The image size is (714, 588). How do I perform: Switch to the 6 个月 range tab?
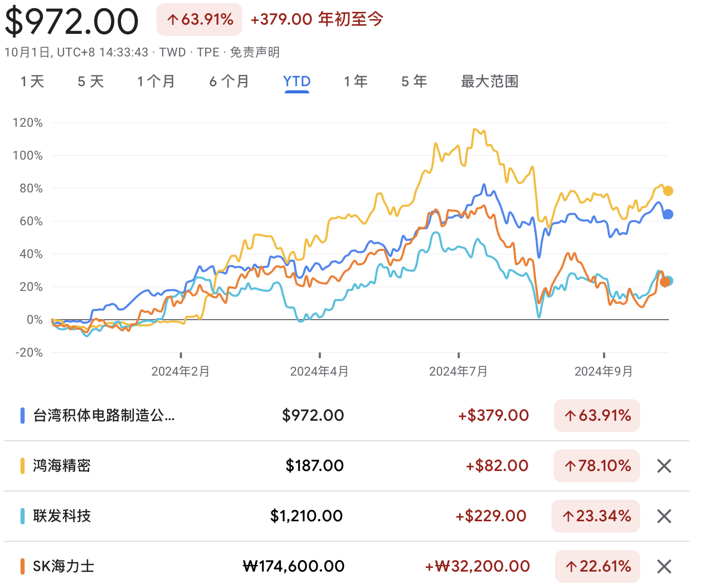(x=229, y=82)
